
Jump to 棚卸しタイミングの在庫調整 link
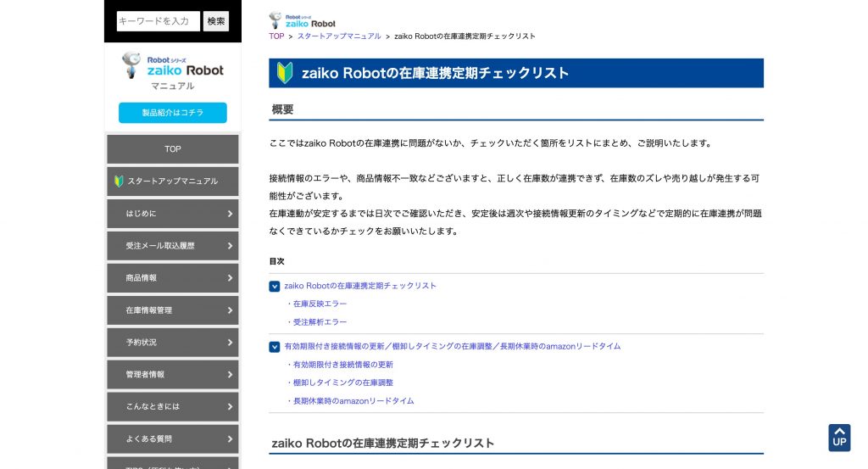click(343, 382)
